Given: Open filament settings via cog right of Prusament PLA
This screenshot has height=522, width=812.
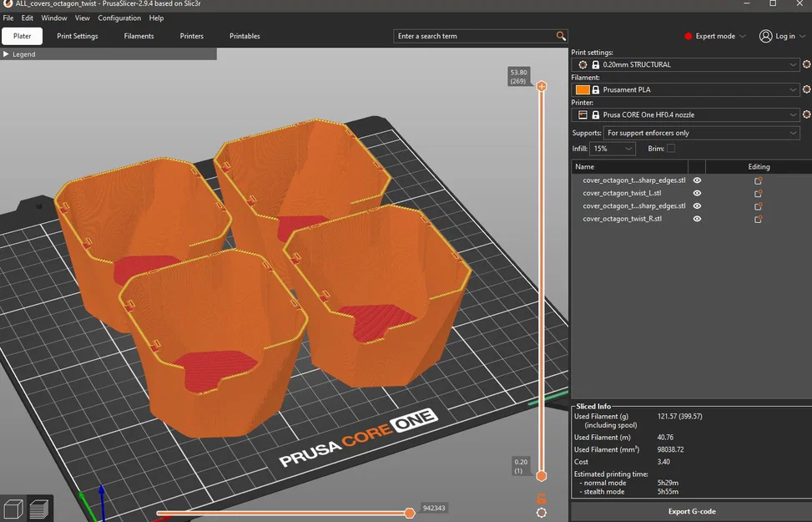Looking at the screenshot, I should [806, 89].
